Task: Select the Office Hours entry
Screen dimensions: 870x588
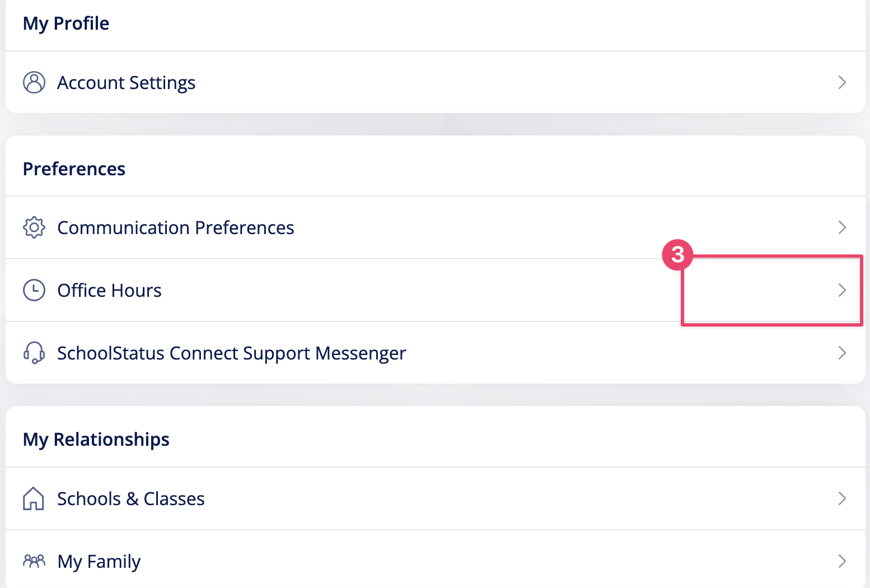Action: (x=436, y=290)
